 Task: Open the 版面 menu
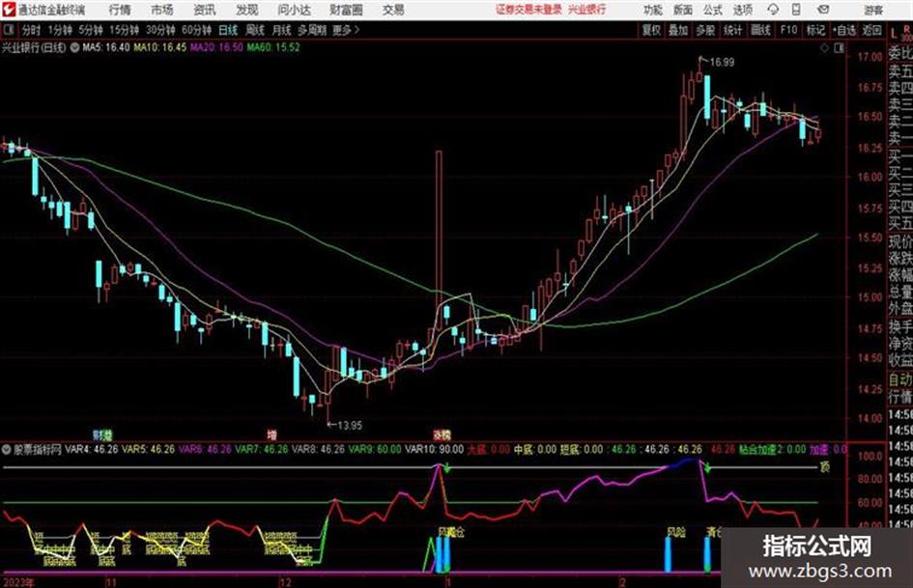[x=682, y=10]
